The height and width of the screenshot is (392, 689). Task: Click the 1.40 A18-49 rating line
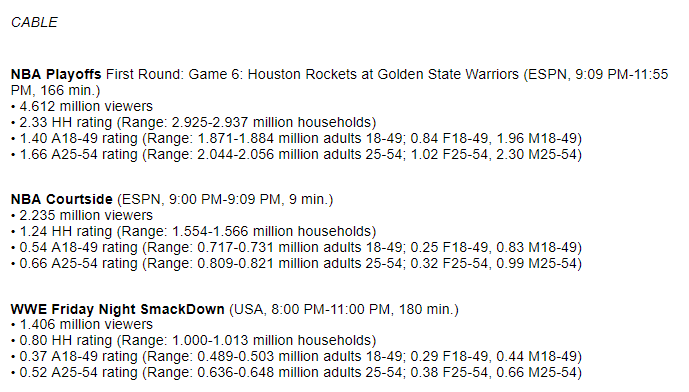297,138
